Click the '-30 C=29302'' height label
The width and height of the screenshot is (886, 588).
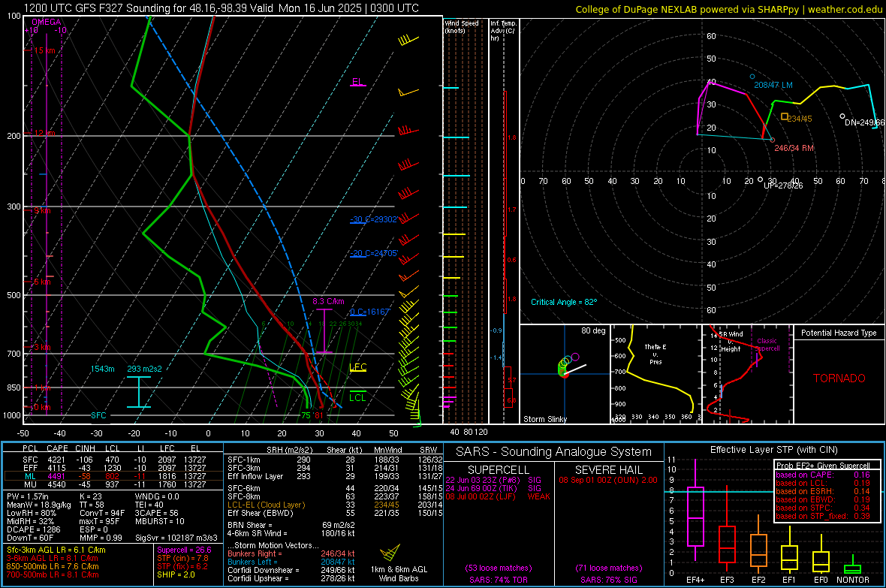(x=374, y=219)
